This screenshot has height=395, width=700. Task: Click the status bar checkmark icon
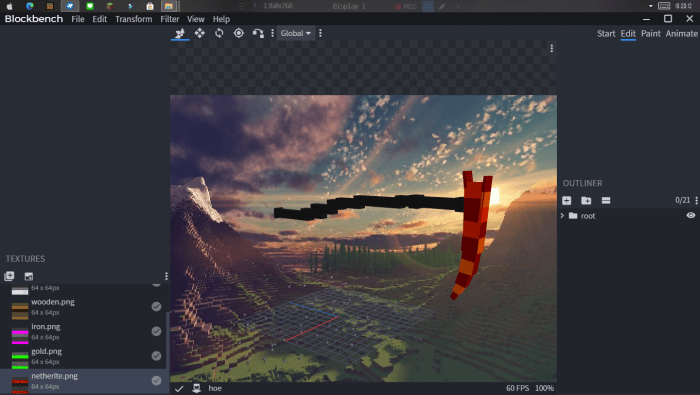(179, 389)
